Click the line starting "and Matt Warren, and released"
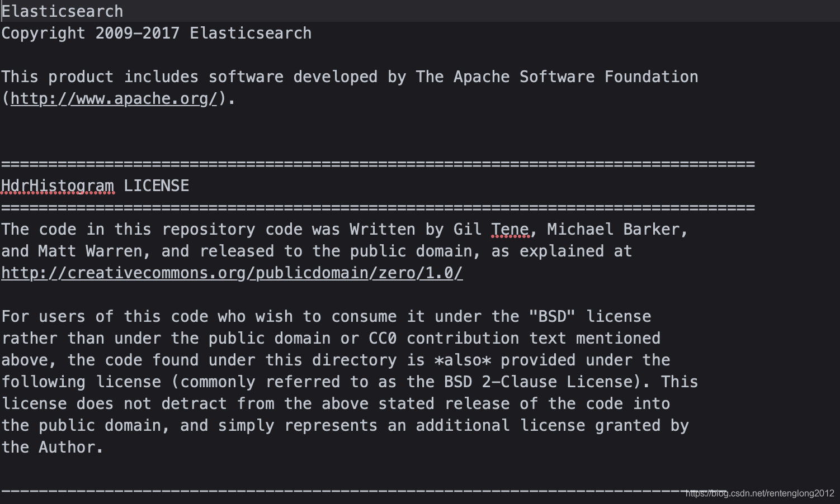This screenshot has width=840, height=504. pyautogui.click(x=317, y=251)
